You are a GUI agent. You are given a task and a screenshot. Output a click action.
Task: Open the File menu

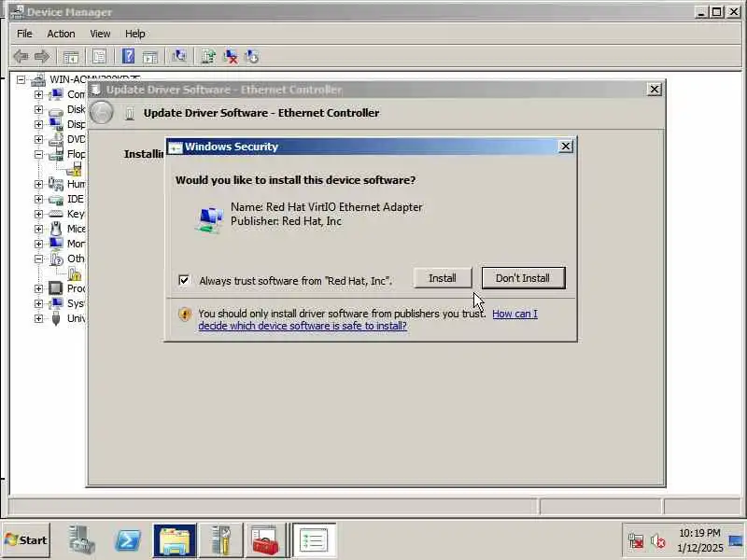(24, 34)
